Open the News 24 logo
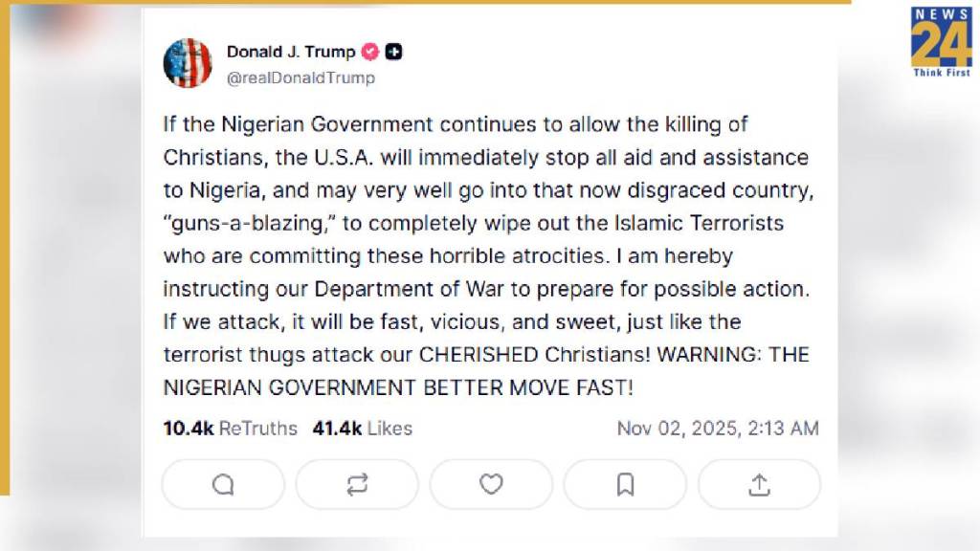Viewport: 980px width, 551px height. point(941,38)
